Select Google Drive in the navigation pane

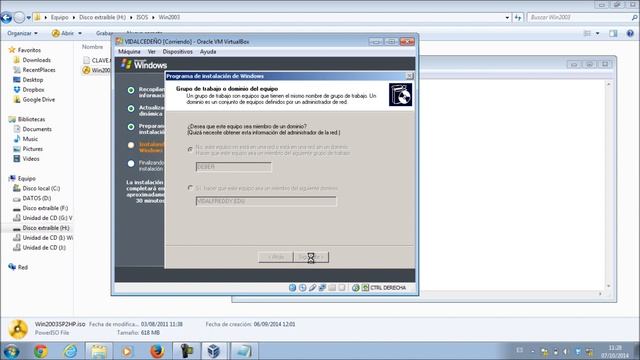point(38,100)
